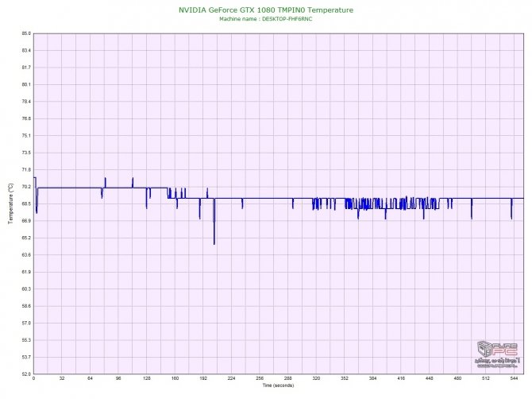Viewport: 532px width, 399px height.
Task: Click the 384 time axis tick label
Action: click(373, 378)
